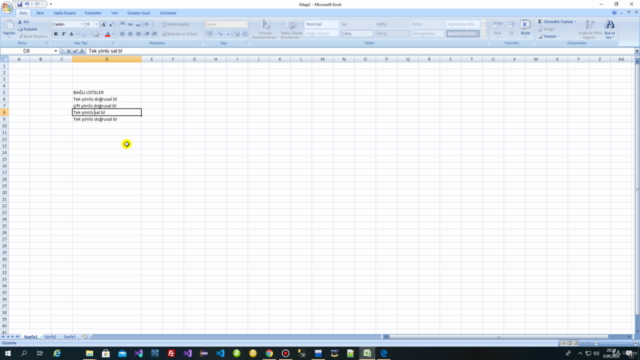Image resolution: width=640 pixels, height=360 pixels.
Task: Open the Genel number format dropdown
Action: click(x=245, y=24)
